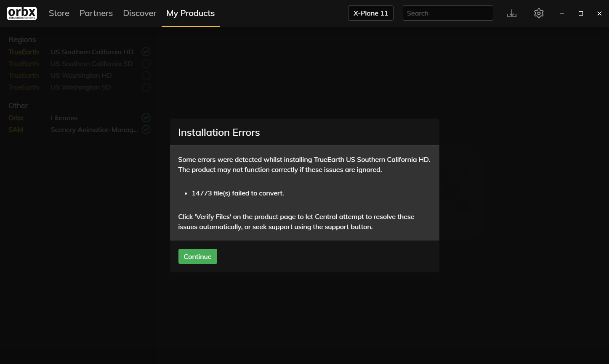Click the Other section heading
The height and width of the screenshot is (364, 609).
[18, 106]
